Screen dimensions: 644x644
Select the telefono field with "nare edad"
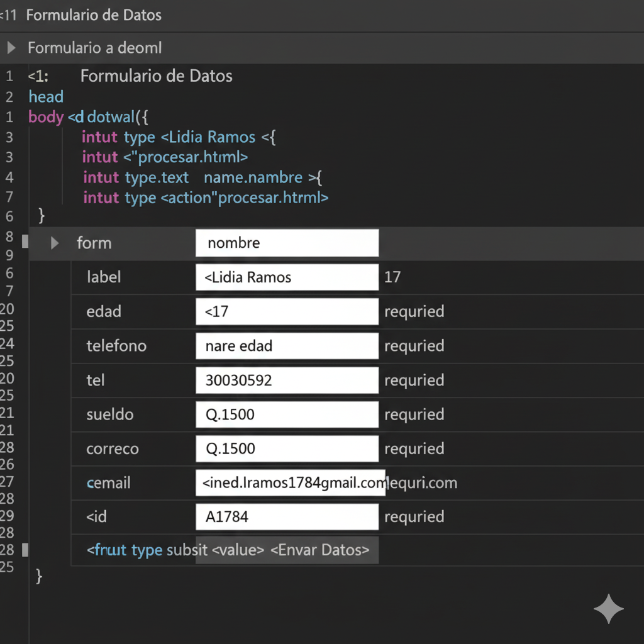coord(287,346)
